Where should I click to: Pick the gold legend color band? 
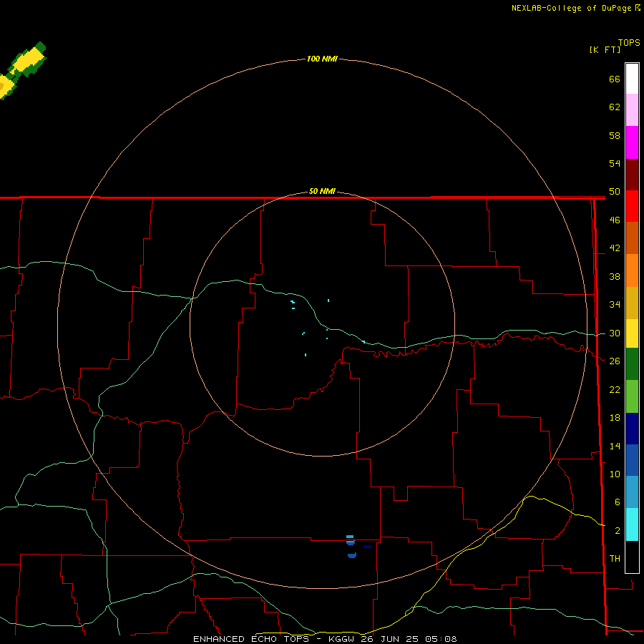coord(632,303)
